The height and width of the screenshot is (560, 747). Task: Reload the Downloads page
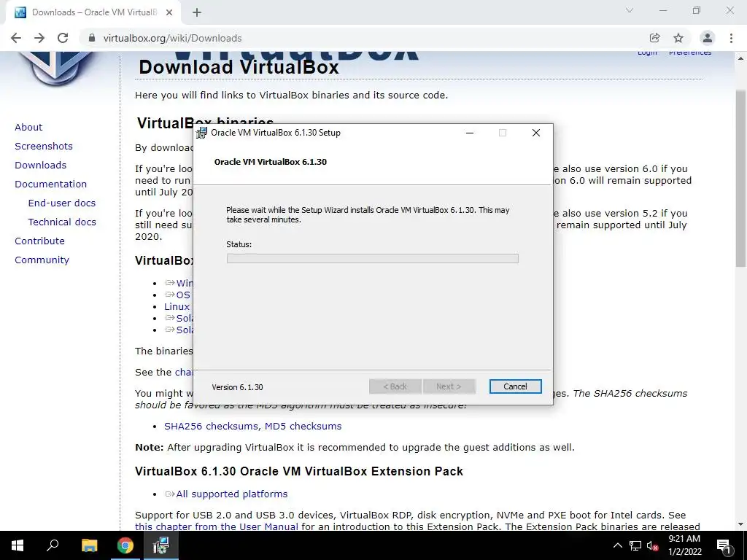[x=63, y=38]
